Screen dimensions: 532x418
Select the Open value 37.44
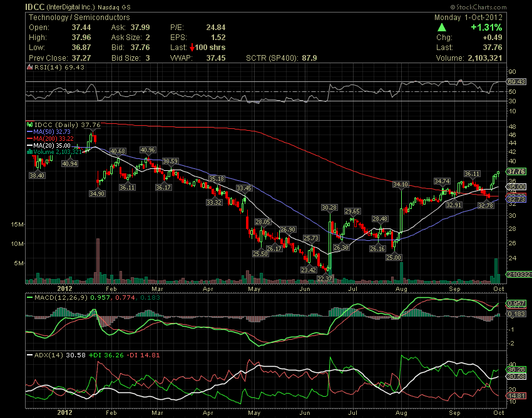[x=81, y=28]
